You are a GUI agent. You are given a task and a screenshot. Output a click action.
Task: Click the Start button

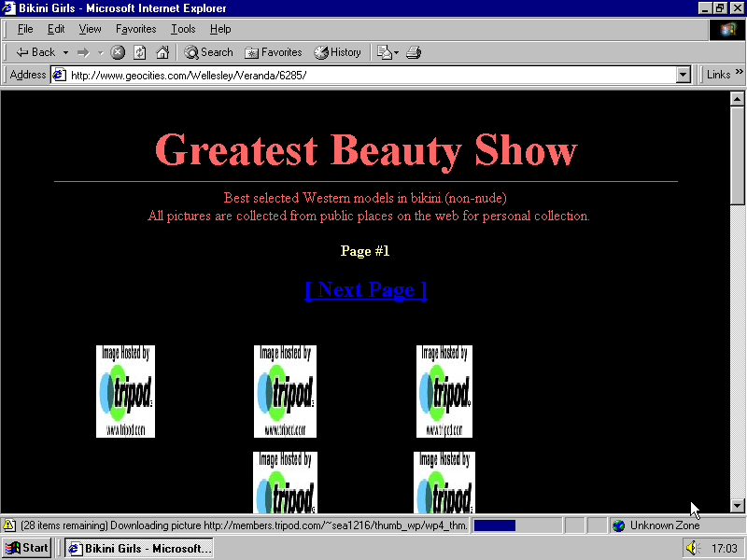coord(27,548)
